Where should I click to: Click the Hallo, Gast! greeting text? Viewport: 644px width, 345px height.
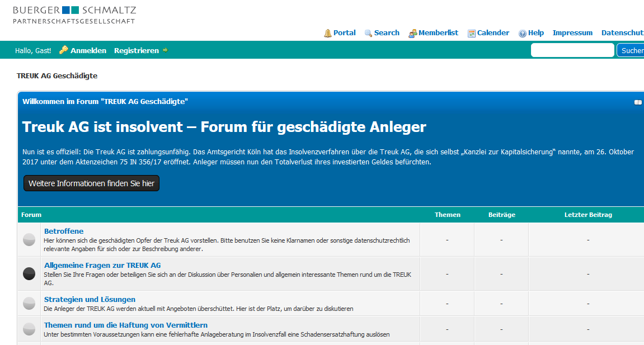coord(33,50)
